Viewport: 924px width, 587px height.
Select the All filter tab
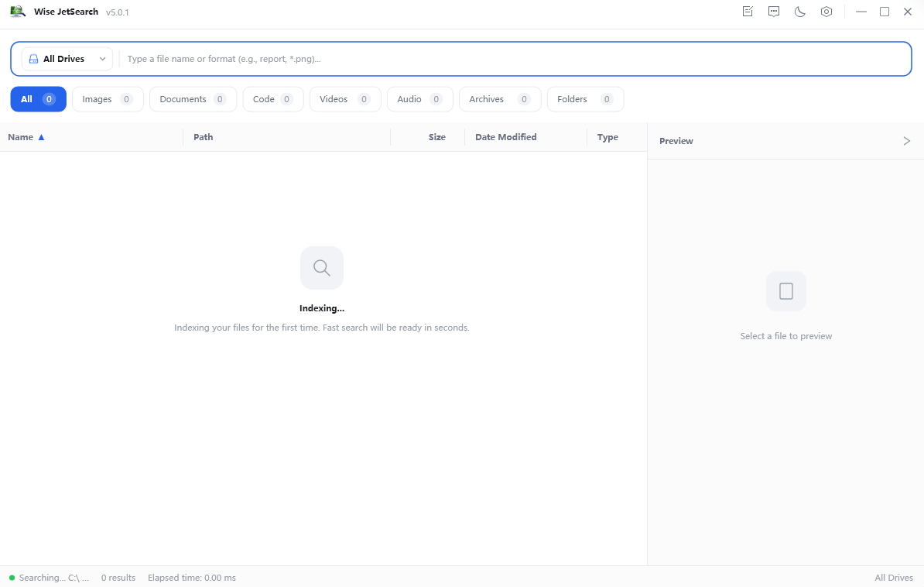pos(38,99)
